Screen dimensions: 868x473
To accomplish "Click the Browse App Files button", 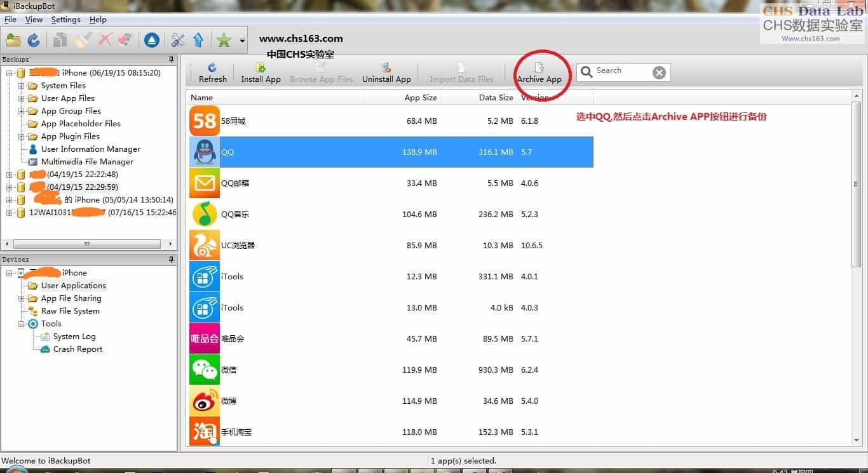I will tap(321, 73).
